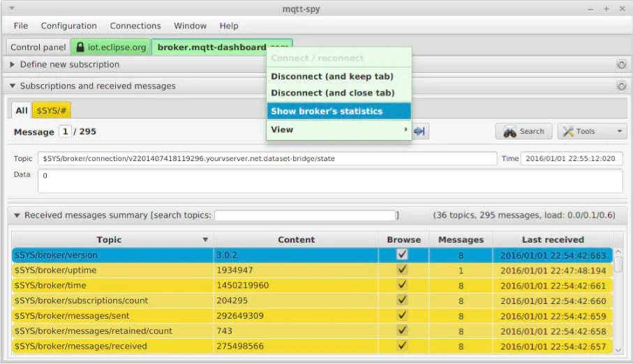
Task: Select the $SYS/broker/subscriptions/count topic cell
Action: coord(112,301)
